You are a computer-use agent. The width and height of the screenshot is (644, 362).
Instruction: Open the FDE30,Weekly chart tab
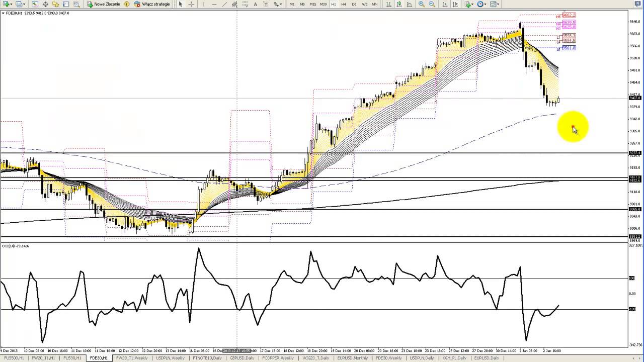pyautogui.click(x=389, y=358)
